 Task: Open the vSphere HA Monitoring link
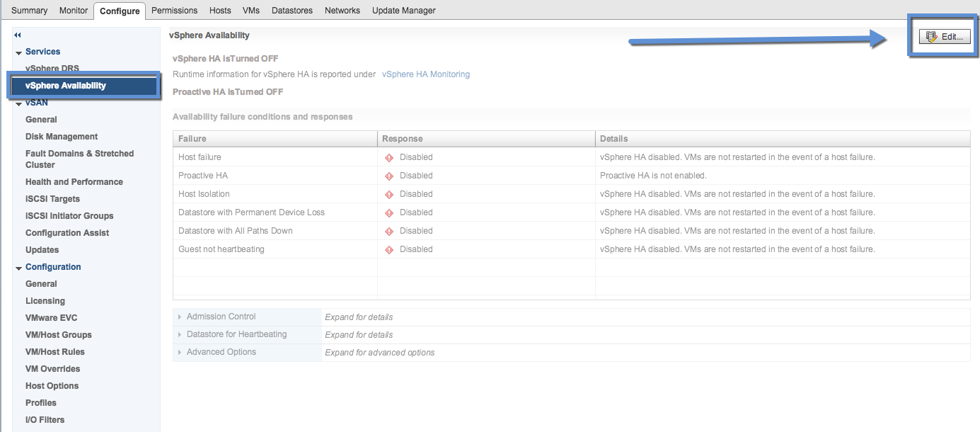tap(426, 74)
